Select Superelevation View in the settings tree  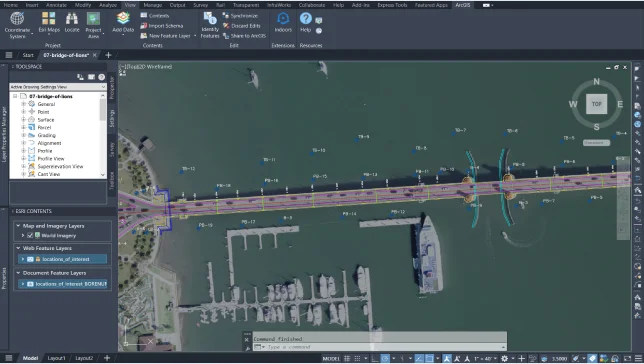(60, 166)
